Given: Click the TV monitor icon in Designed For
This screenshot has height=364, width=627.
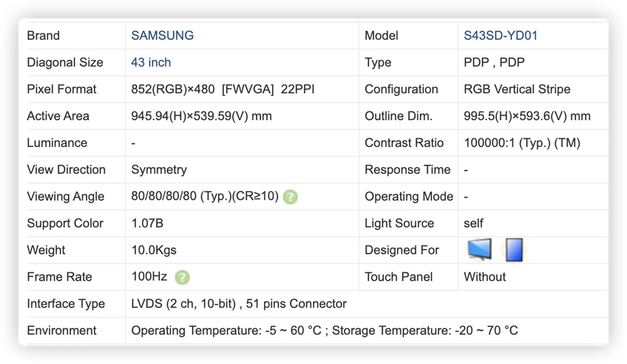Looking at the screenshot, I should click(x=479, y=250).
